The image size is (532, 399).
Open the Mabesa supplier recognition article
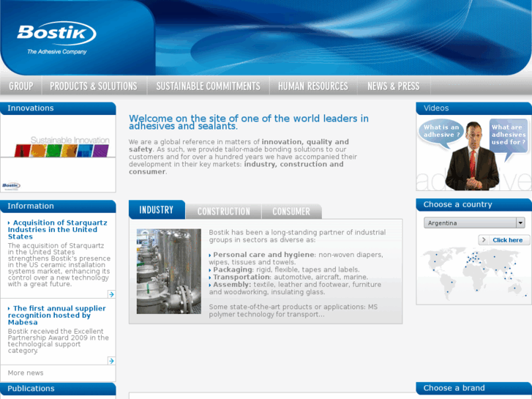click(56, 315)
